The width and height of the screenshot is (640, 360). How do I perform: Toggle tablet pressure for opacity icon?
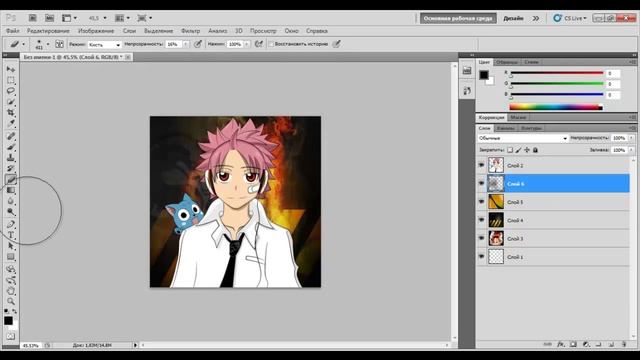(198, 44)
